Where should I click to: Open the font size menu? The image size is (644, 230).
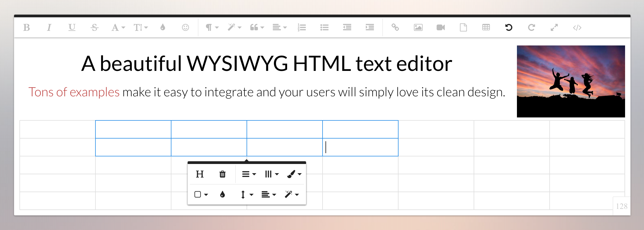pyautogui.click(x=141, y=27)
